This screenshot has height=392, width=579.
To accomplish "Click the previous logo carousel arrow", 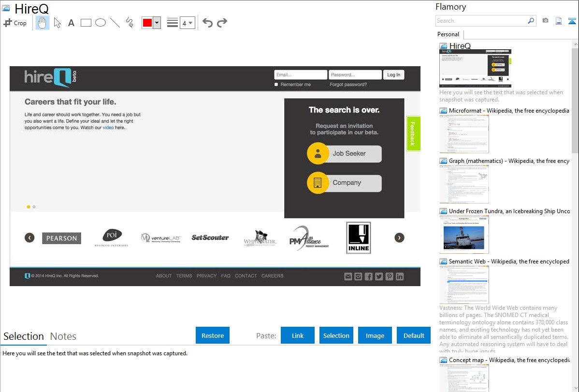I will 29,237.
